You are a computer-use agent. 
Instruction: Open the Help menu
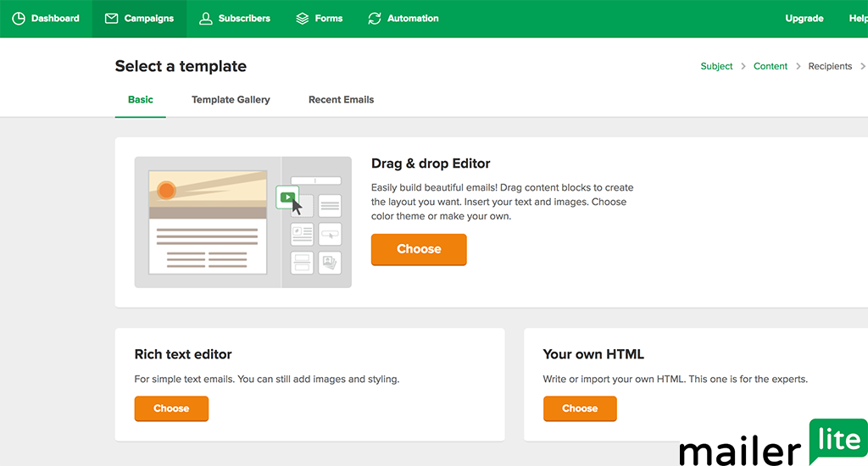858,19
